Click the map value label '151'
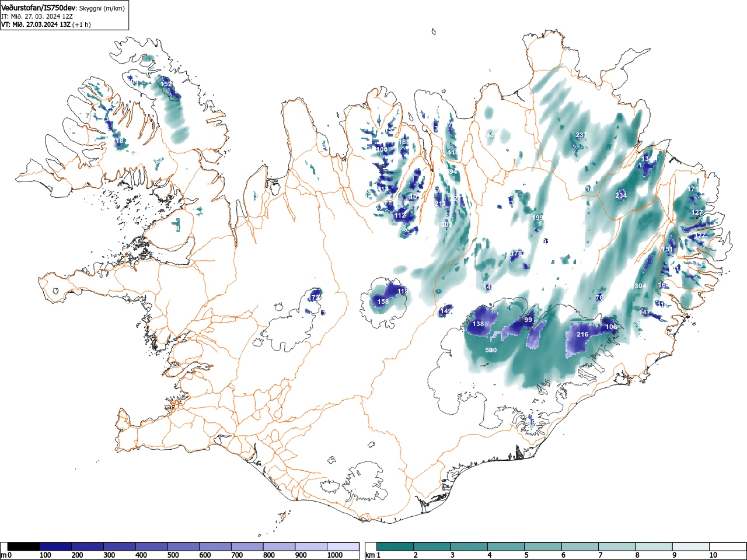This screenshot has height=560, width=747. [x=667, y=250]
